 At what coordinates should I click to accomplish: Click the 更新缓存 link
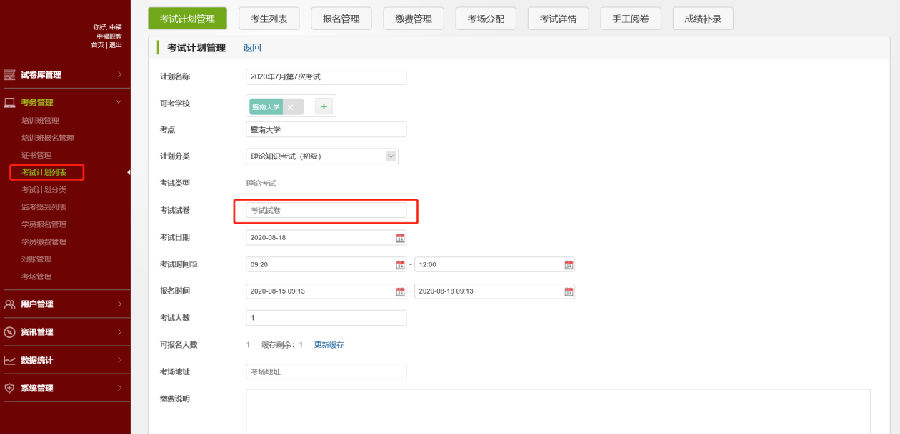click(329, 345)
